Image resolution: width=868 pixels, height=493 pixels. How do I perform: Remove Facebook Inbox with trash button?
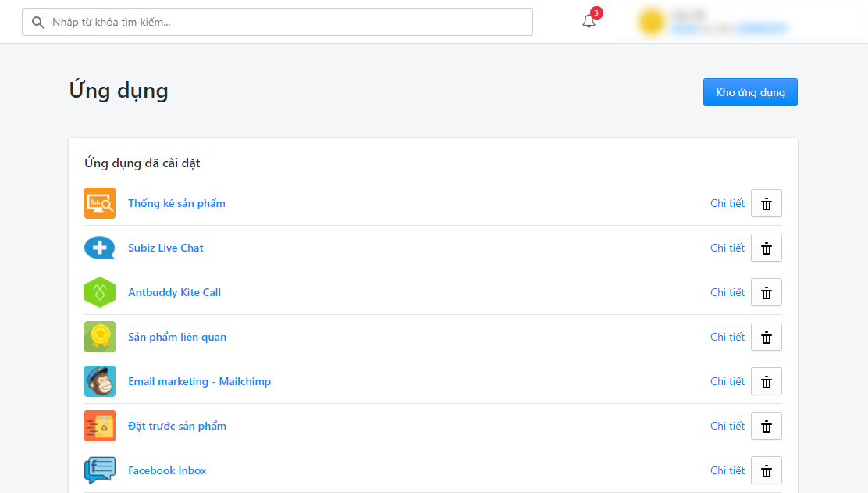click(x=766, y=470)
